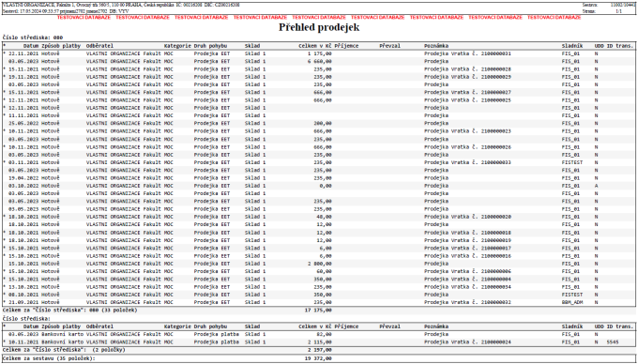
Task: Select note "Prodejka Vratka č. 2100000016"
Action: coord(467,255)
